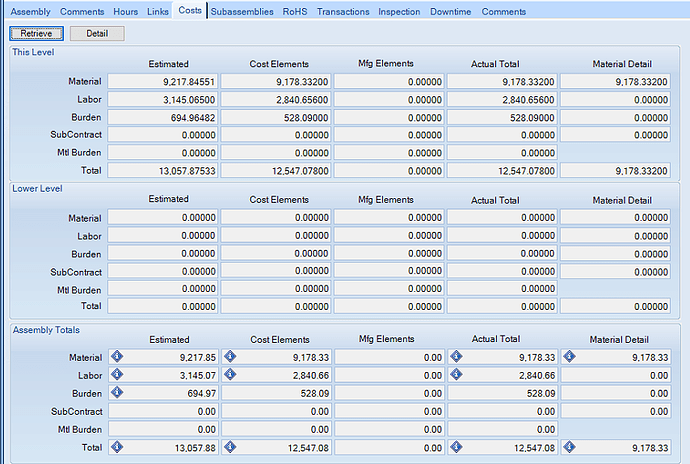Select This Level Total Cost Elements 12,547.07800
The width and height of the screenshot is (690, 464).
pyautogui.click(x=276, y=170)
